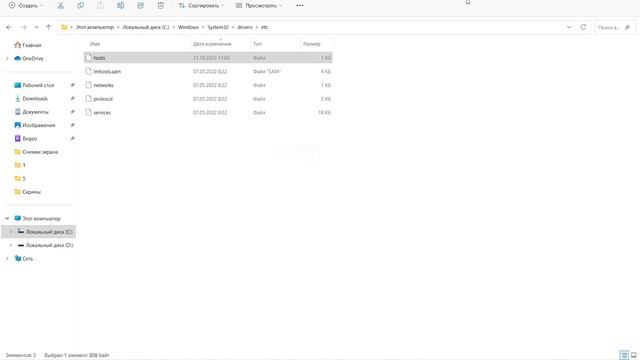Expand Локальный диск (D:) tree node

coord(11,245)
